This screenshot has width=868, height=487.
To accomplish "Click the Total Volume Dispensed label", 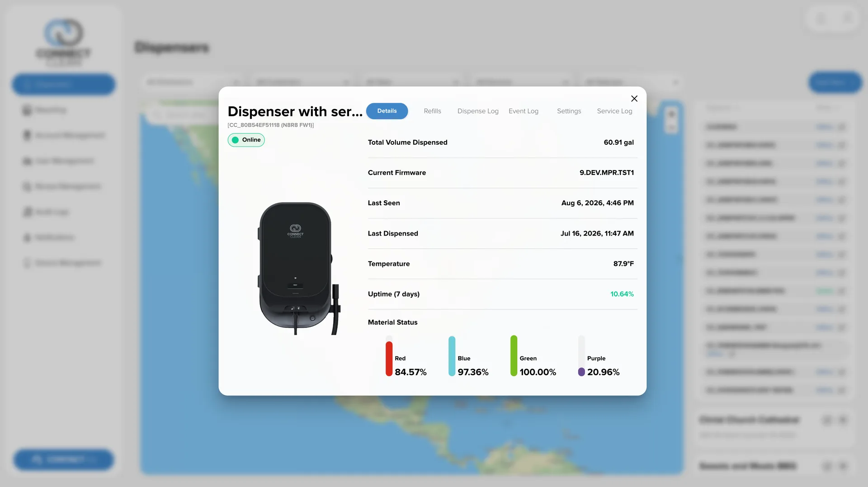I will [408, 142].
